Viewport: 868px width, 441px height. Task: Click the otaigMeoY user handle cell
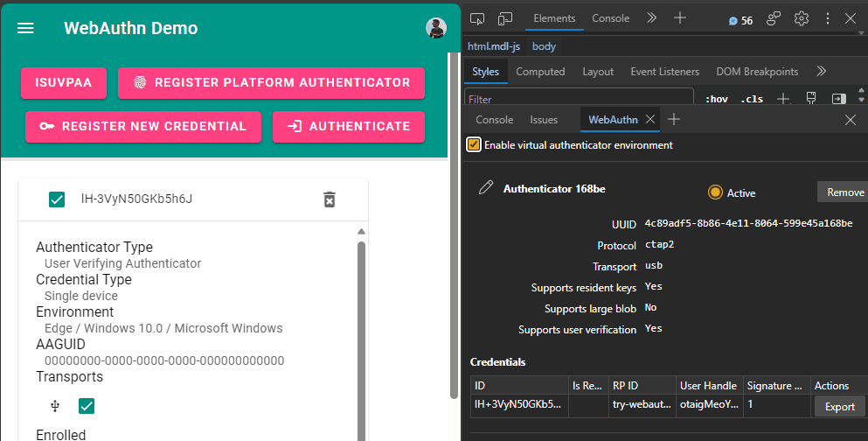point(709,405)
